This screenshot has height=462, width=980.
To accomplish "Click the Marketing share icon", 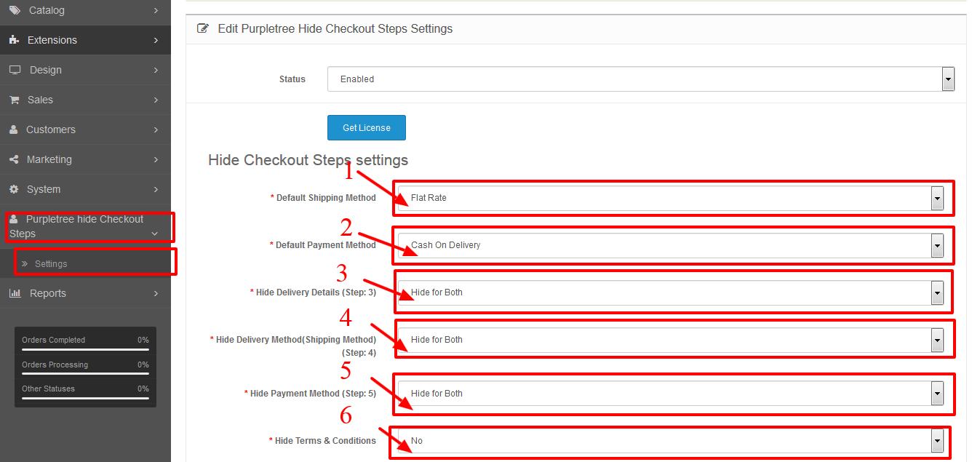I will coord(14,159).
